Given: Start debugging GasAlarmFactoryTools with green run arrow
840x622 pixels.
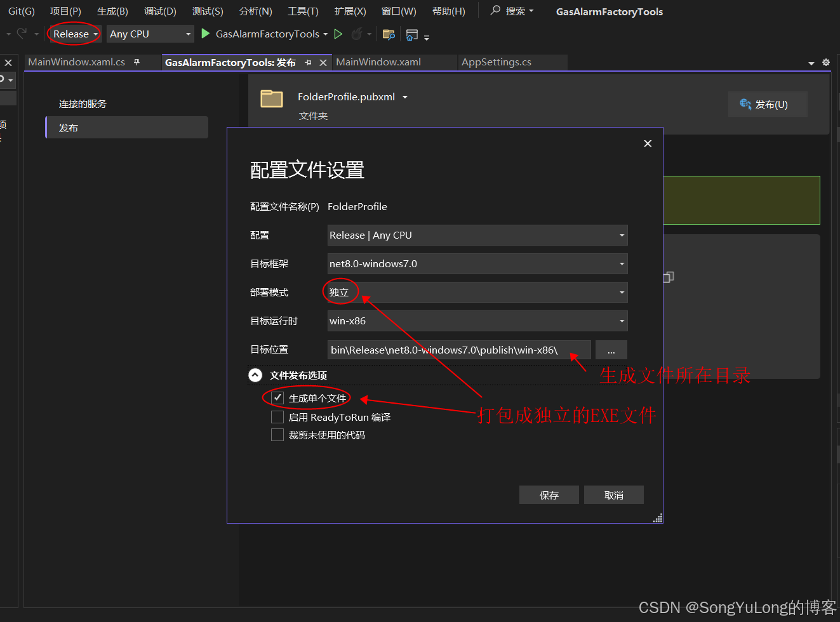Looking at the screenshot, I should click(205, 34).
